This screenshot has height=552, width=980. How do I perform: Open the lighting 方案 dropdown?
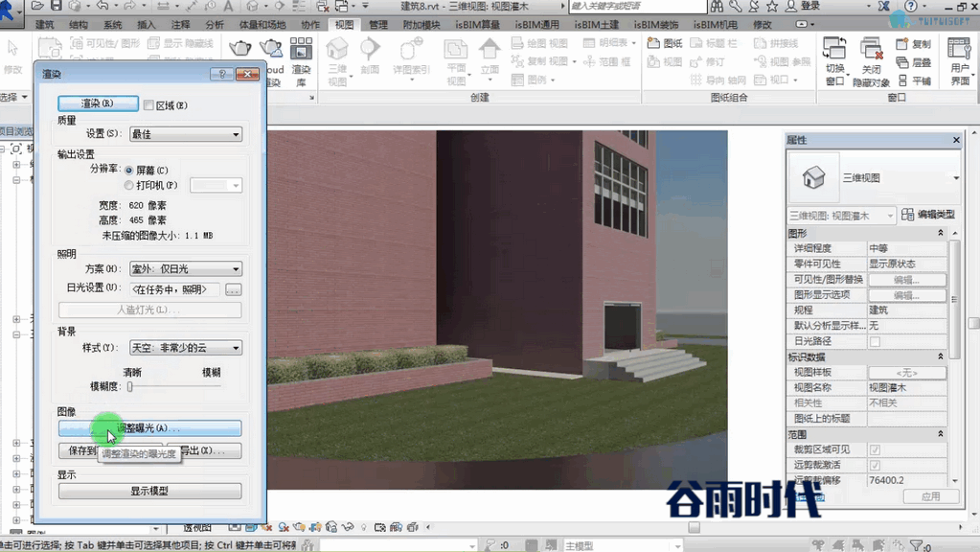tap(186, 268)
